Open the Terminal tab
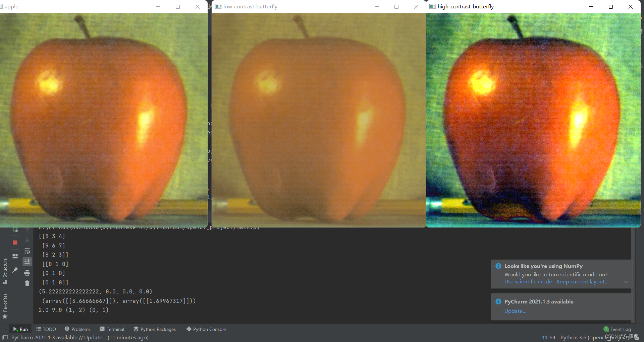 click(112, 329)
